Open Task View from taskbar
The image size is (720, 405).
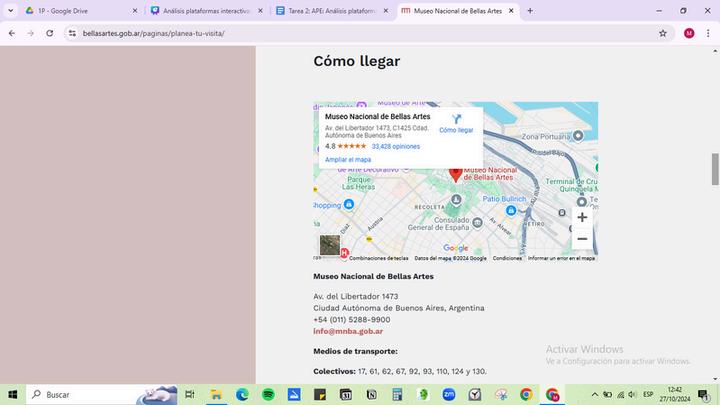pyautogui.click(x=190, y=394)
